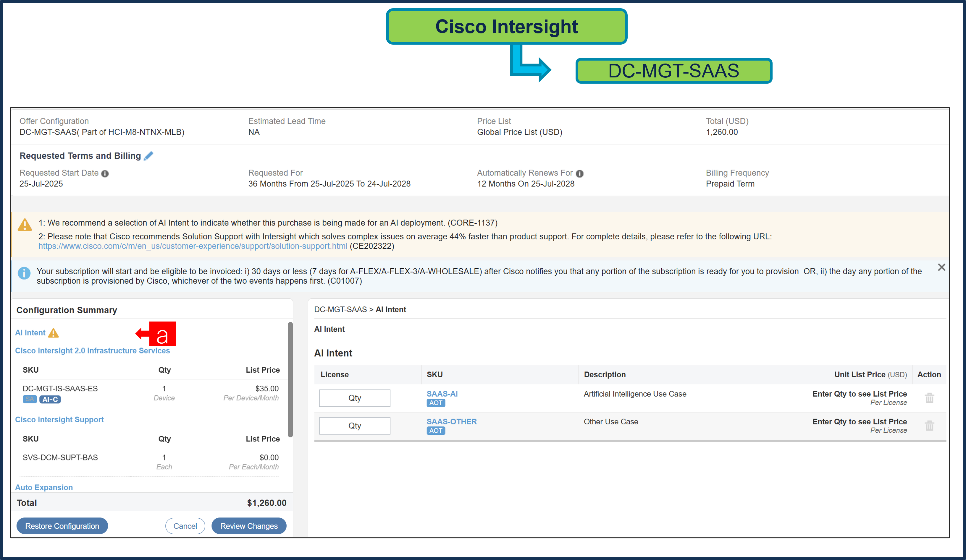Edit Requested Terms and Billing via pencil icon
Image resolution: width=966 pixels, height=560 pixels.
pos(149,155)
